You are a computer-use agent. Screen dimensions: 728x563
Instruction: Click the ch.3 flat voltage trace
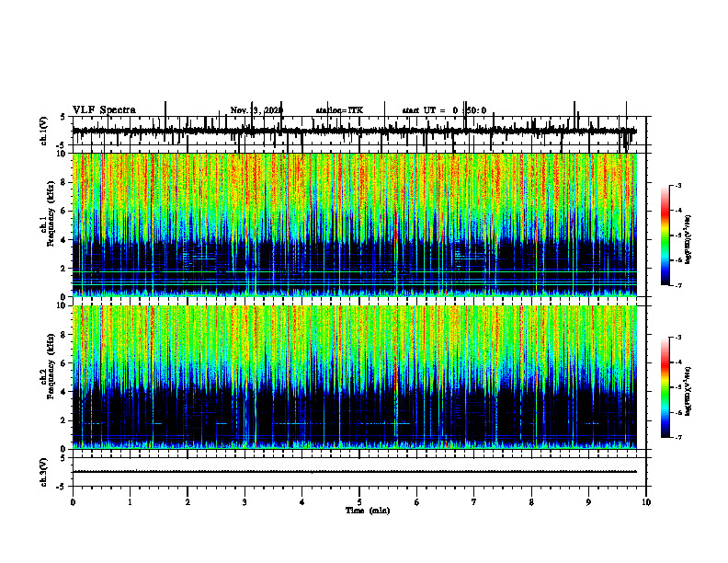tap(355, 472)
